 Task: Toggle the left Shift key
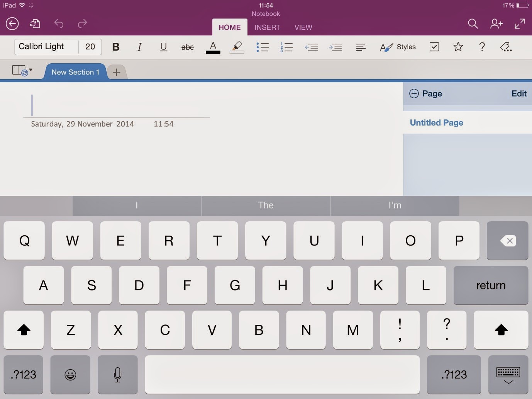(24, 330)
